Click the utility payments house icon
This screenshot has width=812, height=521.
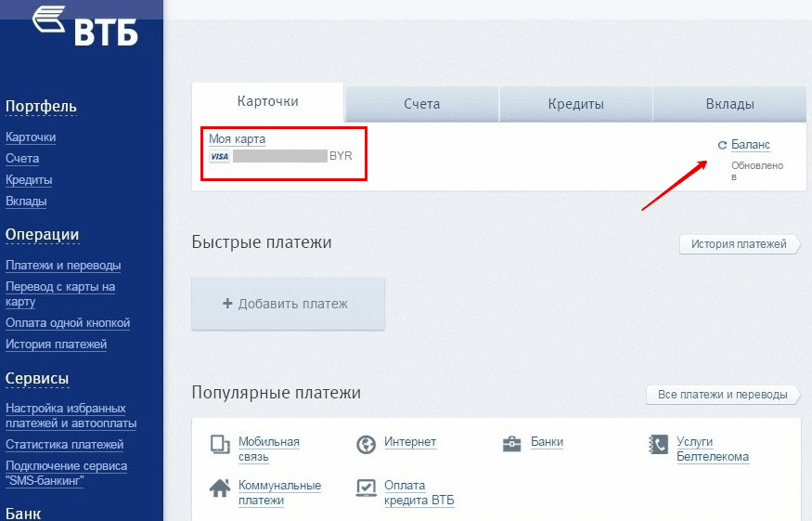coord(220,488)
